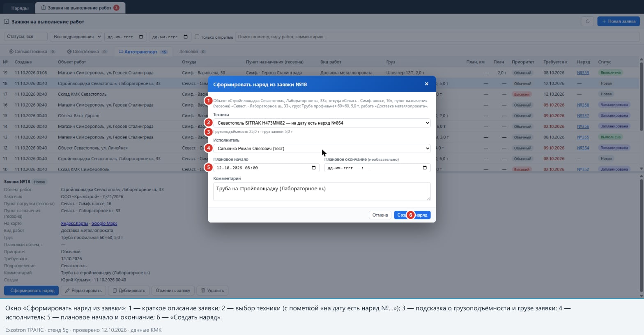Open the calendar picker in Плановое окончание field
Viewport: 644px width, 335px height.
coord(425,168)
